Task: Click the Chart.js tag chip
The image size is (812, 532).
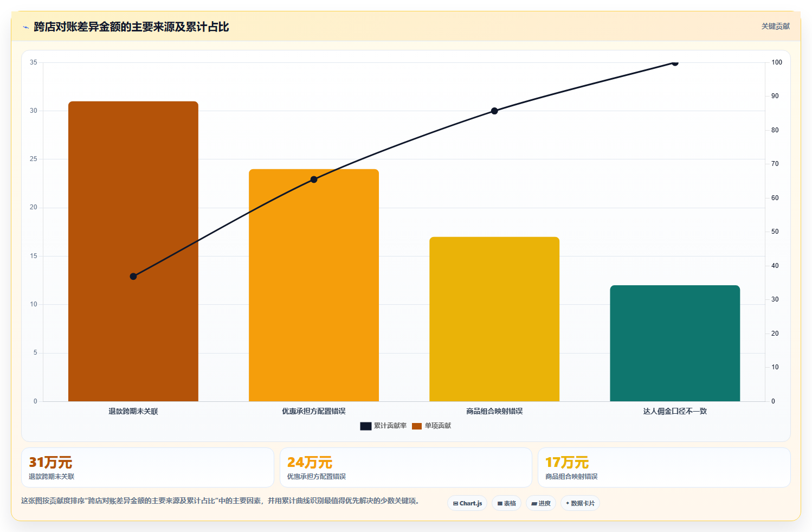Action: point(467,503)
